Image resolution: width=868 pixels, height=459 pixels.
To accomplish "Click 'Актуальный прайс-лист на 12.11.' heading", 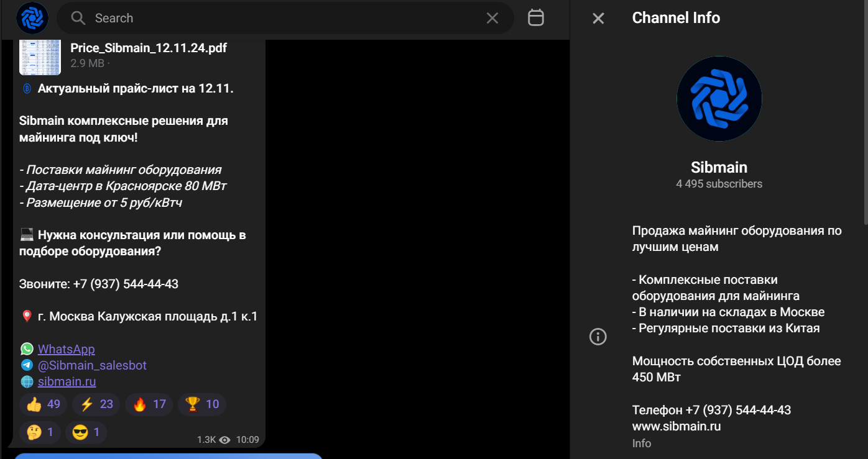I will pyautogui.click(x=136, y=88).
